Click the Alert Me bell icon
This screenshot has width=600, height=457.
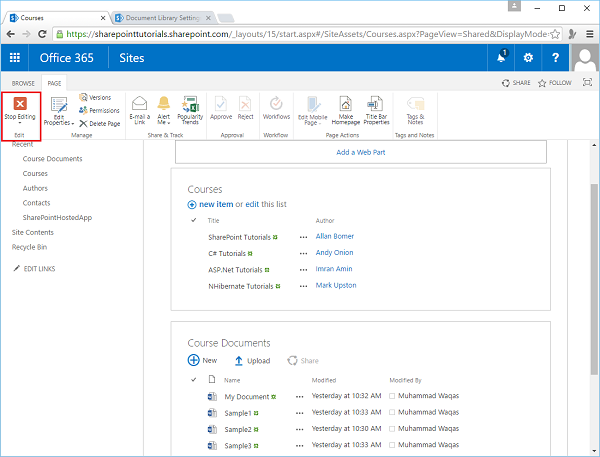pos(163,103)
